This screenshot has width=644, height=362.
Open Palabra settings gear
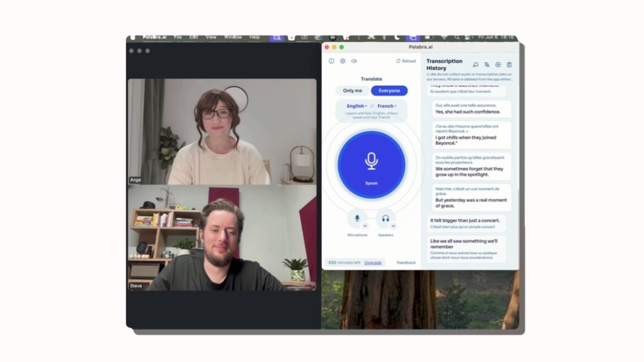tap(343, 61)
